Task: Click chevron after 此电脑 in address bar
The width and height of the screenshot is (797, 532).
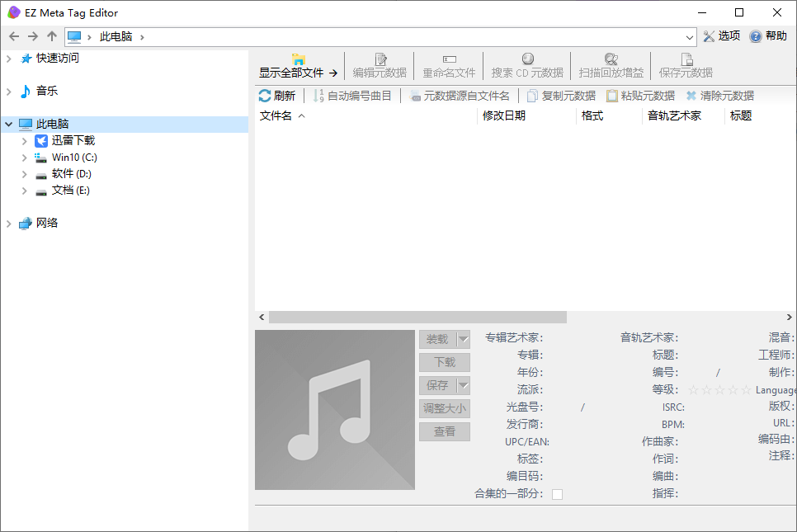Action: tap(142, 37)
